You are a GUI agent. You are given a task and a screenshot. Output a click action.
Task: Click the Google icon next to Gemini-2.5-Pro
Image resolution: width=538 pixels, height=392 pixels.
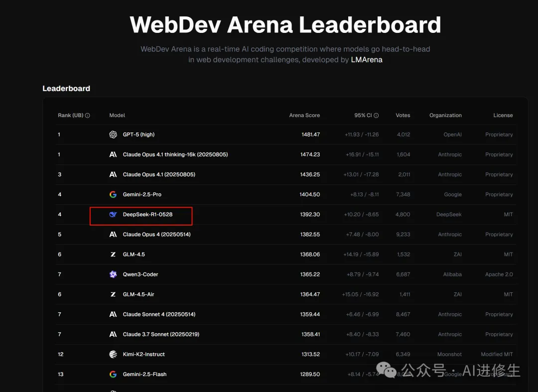click(113, 194)
